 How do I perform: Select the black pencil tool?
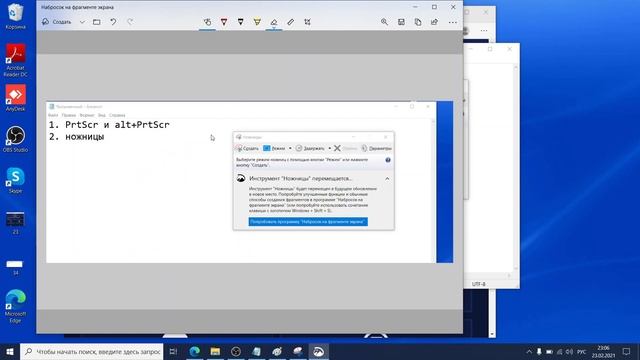coord(240,22)
